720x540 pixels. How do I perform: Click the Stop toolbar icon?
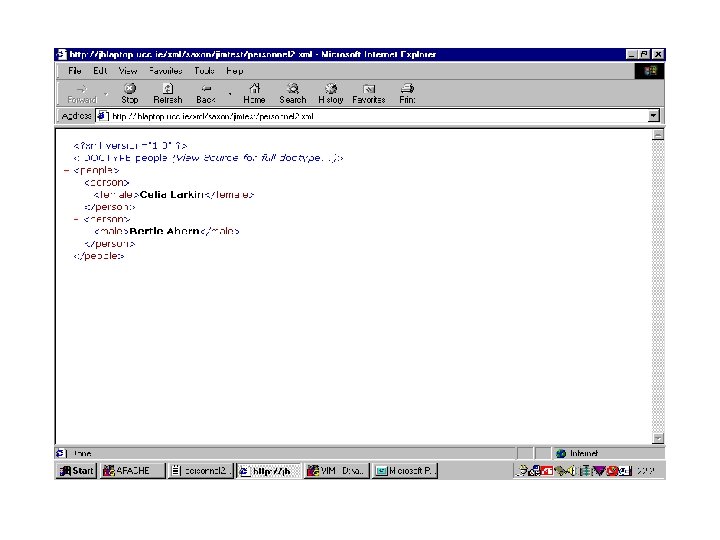pos(130,88)
